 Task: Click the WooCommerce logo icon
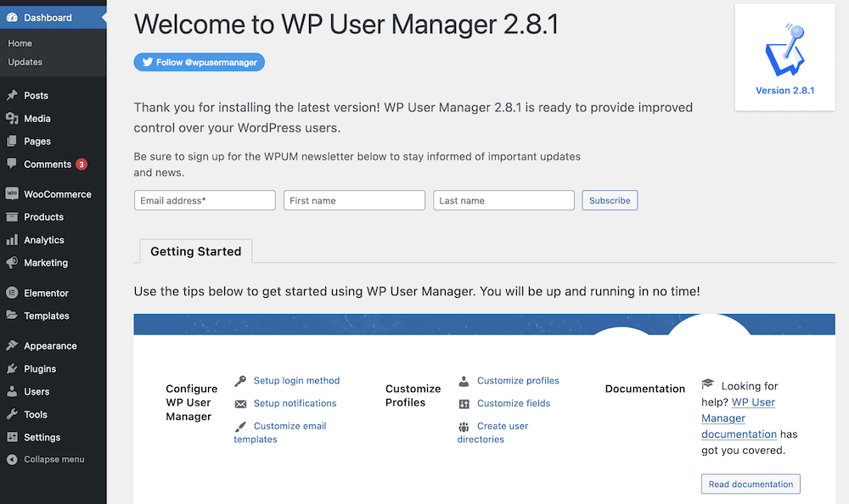tap(12, 193)
